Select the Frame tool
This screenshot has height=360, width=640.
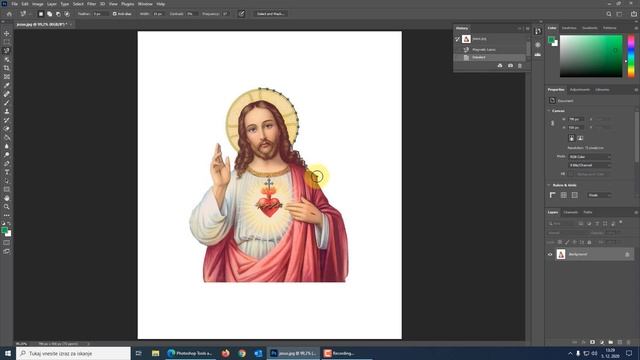[x=7, y=77]
